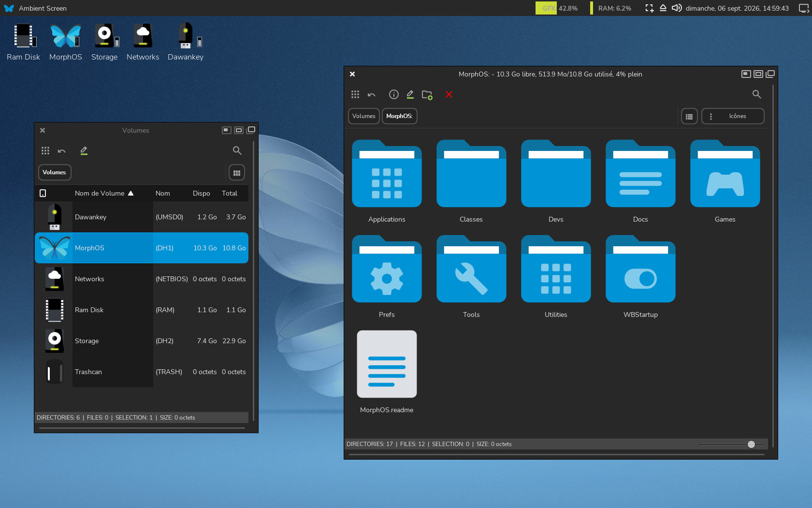Go to Volumes breadcrumb in MorphOS window
The height and width of the screenshot is (508, 812).
coord(364,116)
